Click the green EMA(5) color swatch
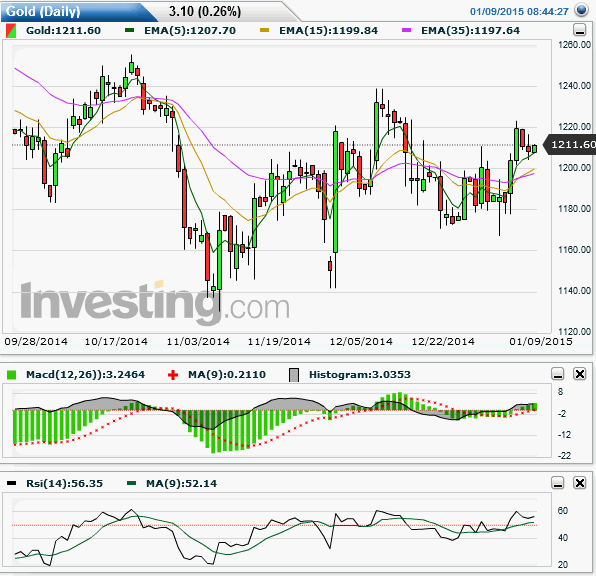 130,30
